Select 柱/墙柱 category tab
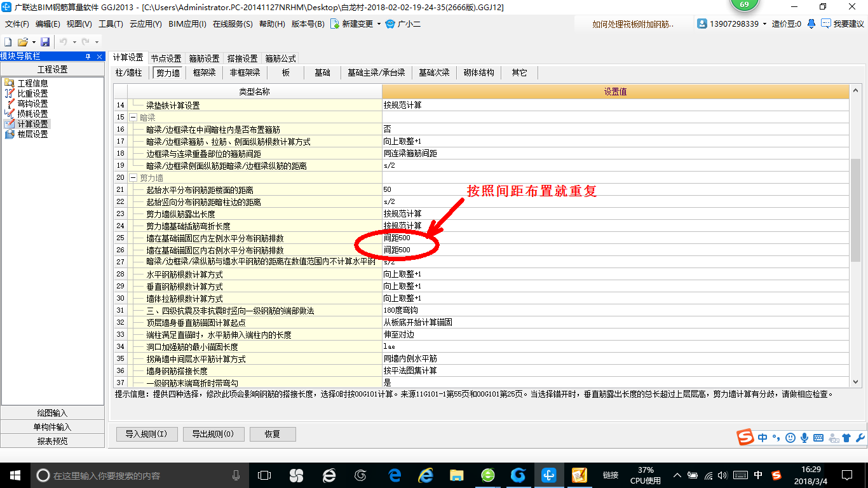Screen dimensions: 868x488 click(x=128, y=72)
